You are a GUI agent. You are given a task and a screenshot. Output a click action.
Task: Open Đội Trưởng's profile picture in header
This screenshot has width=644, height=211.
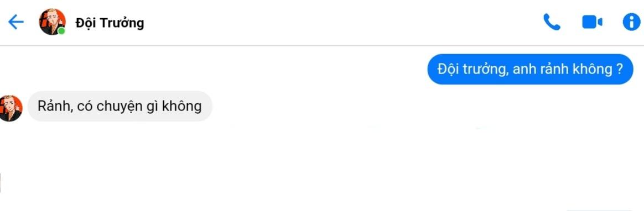click(x=52, y=22)
